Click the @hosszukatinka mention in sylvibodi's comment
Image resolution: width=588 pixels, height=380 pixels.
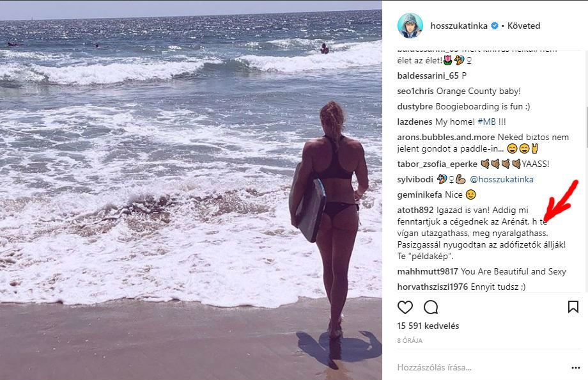[501, 180]
